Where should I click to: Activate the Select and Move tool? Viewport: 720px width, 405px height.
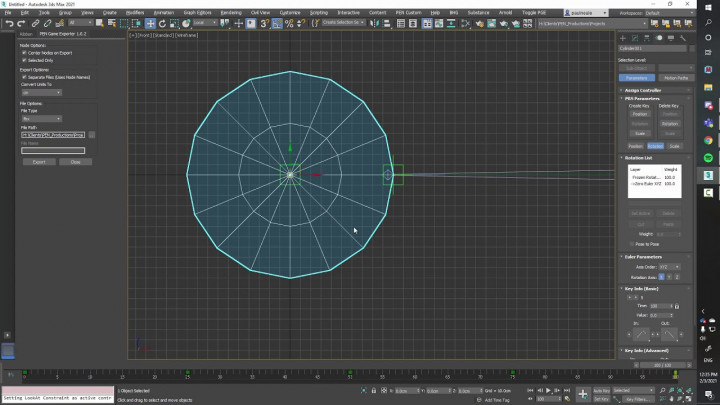[x=150, y=23]
